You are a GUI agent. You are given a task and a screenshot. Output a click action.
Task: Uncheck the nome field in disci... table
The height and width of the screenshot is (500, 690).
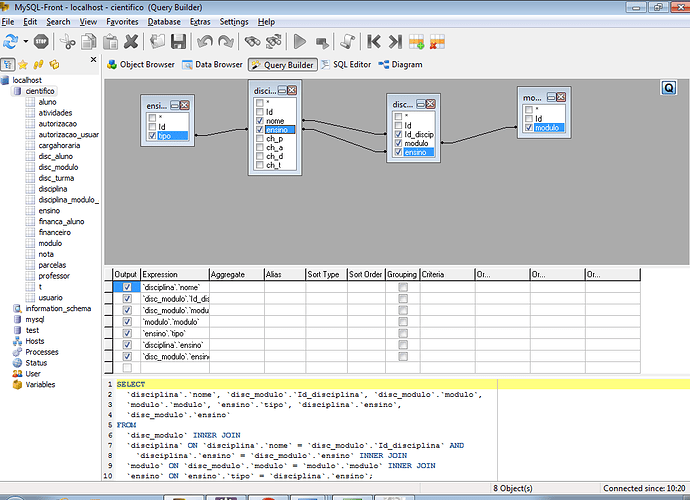point(260,121)
